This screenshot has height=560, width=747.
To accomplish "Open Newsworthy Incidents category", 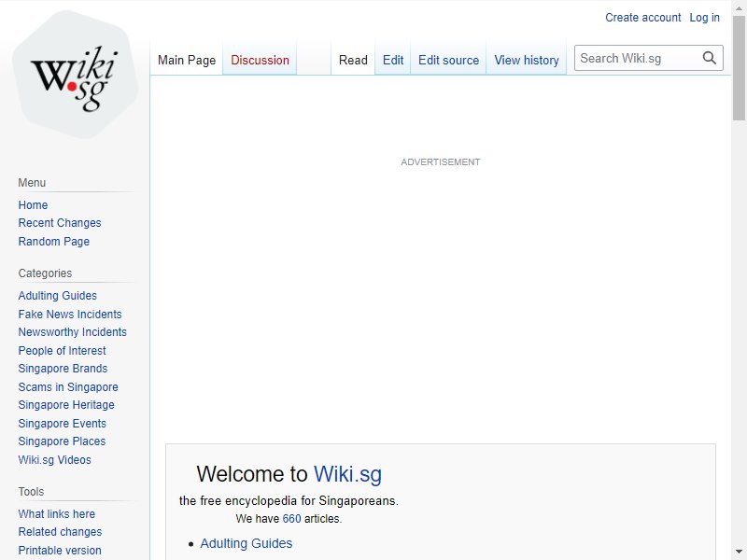I will (x=73, y=332).
